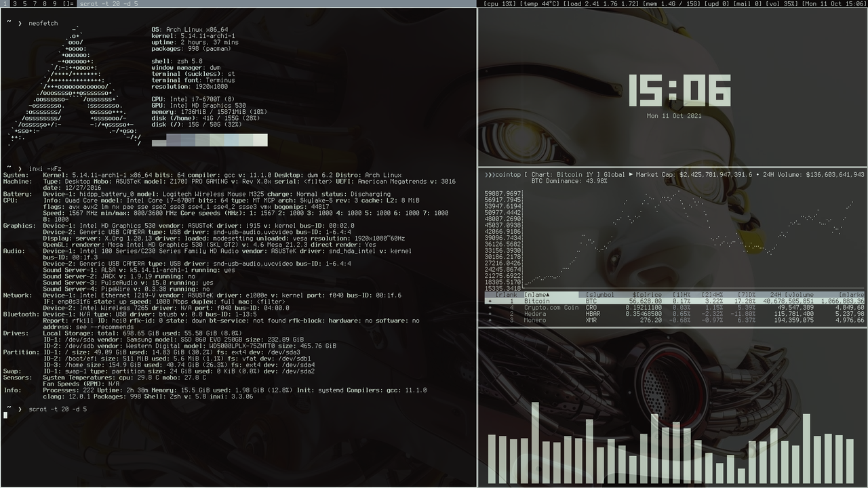Screen dimensions: 868x488
Task: Click the BTC symbol cell
Action: 591,302
